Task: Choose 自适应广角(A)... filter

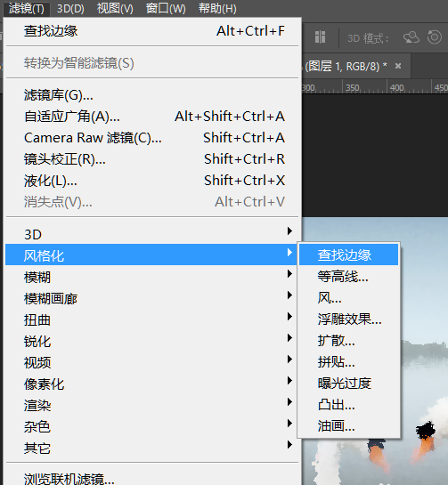Action: coord(153,117)
